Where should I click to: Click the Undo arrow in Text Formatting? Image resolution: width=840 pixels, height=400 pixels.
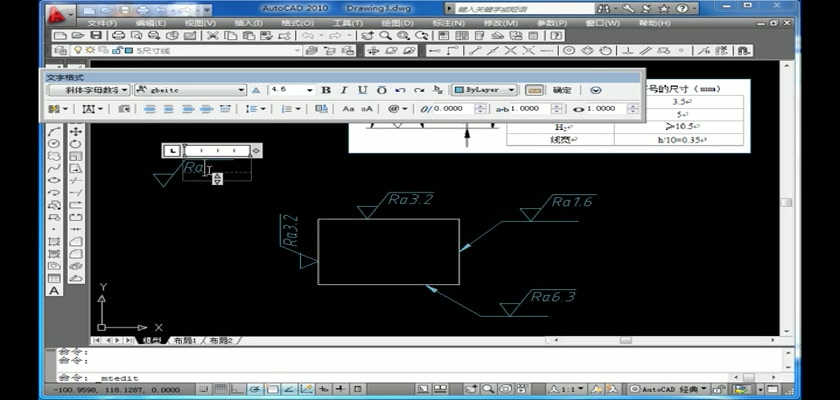pyautogui.click(x=400, y=90)
